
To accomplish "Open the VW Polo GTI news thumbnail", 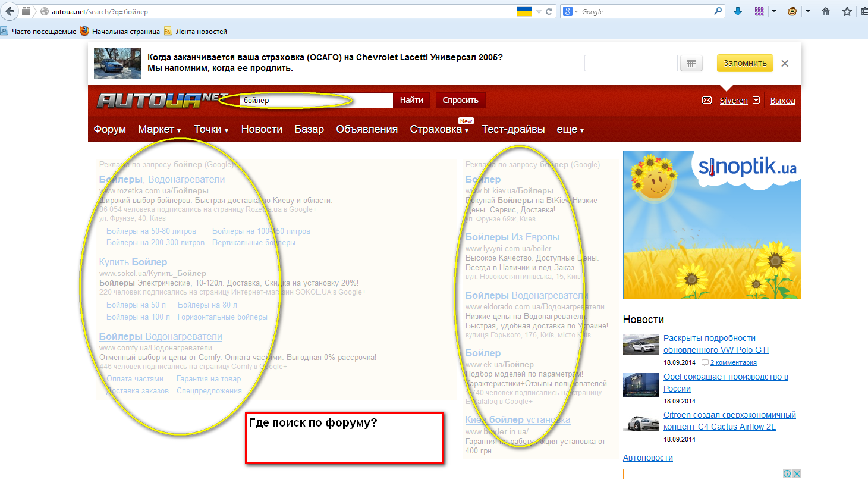I will 640,345.
